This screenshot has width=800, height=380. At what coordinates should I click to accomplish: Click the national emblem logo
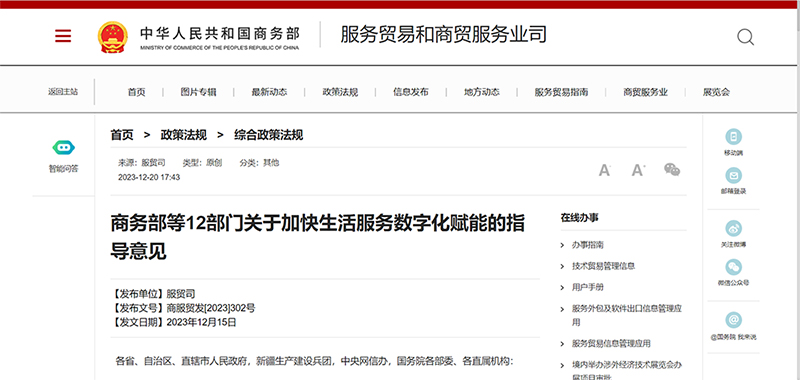pos(113,37)
